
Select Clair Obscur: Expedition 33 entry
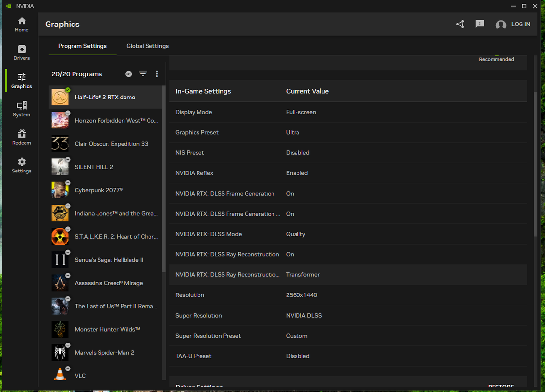105,144
